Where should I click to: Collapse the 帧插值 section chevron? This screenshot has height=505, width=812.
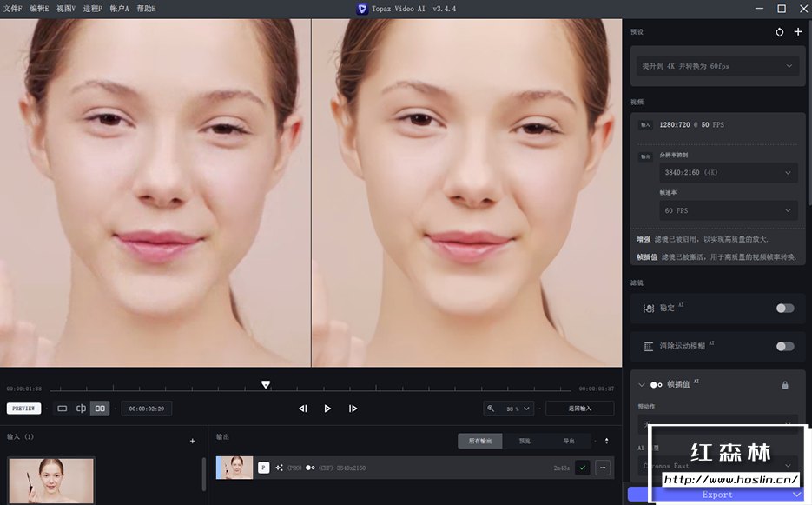click(642, 384)
